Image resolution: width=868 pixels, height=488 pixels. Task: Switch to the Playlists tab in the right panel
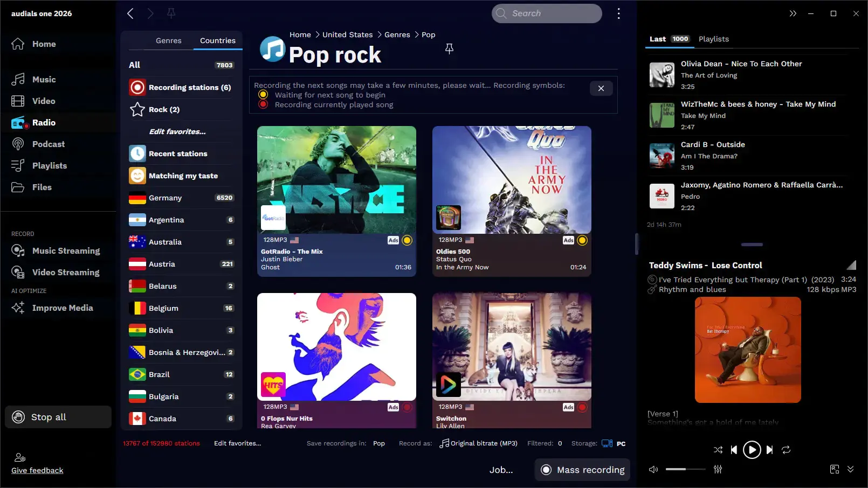[713, 39]
